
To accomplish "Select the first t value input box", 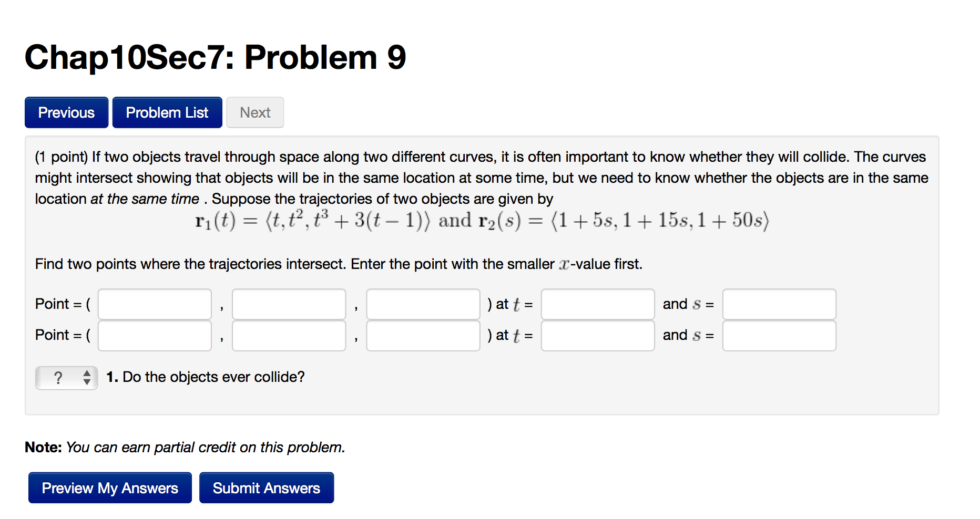I will click(x=597, y=304).
